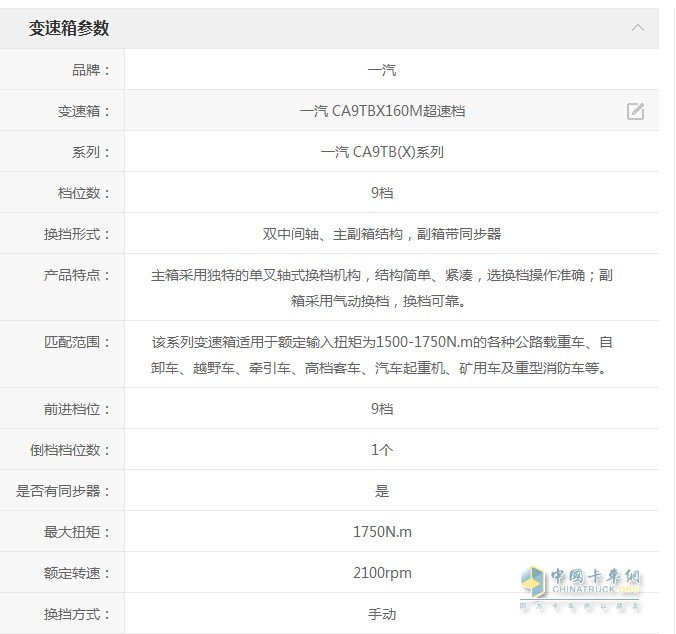Open the 一汽 CA9TB(X)系列 series value
The image size is (676, 634).
click(382, 152)
